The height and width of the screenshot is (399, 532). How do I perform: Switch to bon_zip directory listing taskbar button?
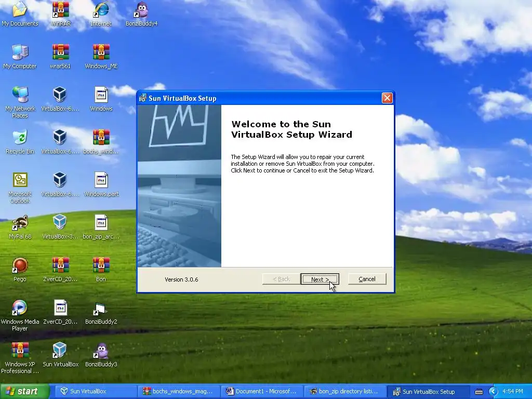pyautogui.click(x=344, y=391)
